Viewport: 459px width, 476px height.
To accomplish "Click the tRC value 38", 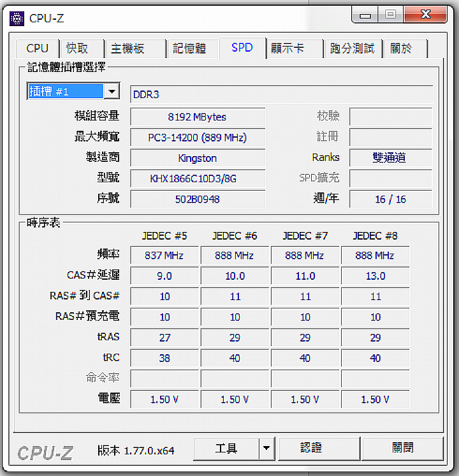I will [x=164, y=358].
